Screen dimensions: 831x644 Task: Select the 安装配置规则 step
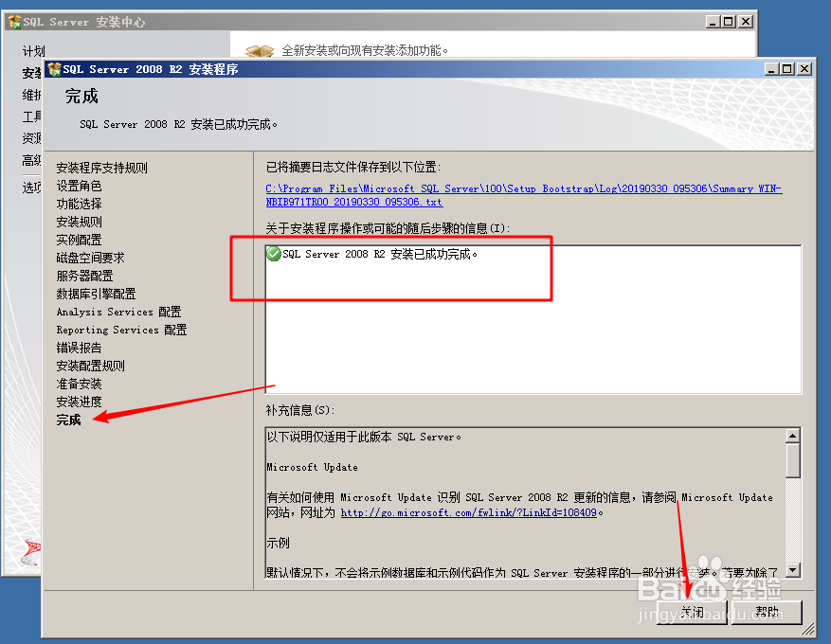(x=91, y=366)
